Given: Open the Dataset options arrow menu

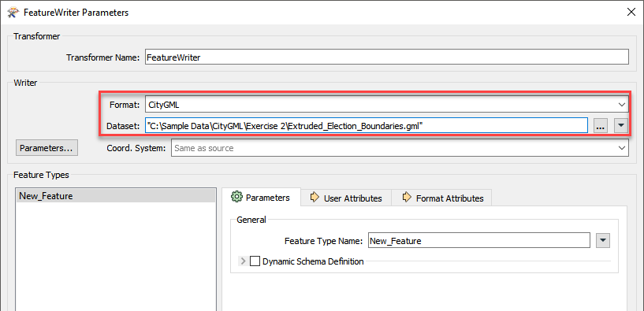Looking at the screenshot, I should (x=621, y=127).
